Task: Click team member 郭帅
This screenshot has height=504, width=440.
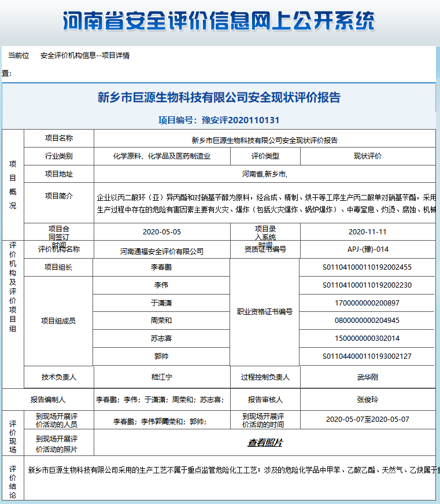Action: tap(161, 356)
